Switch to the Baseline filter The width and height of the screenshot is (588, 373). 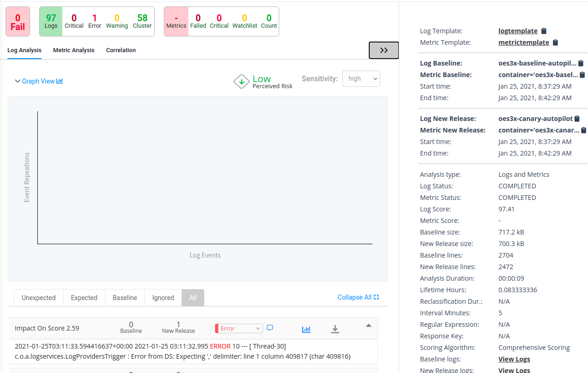(x=125, y=298)
